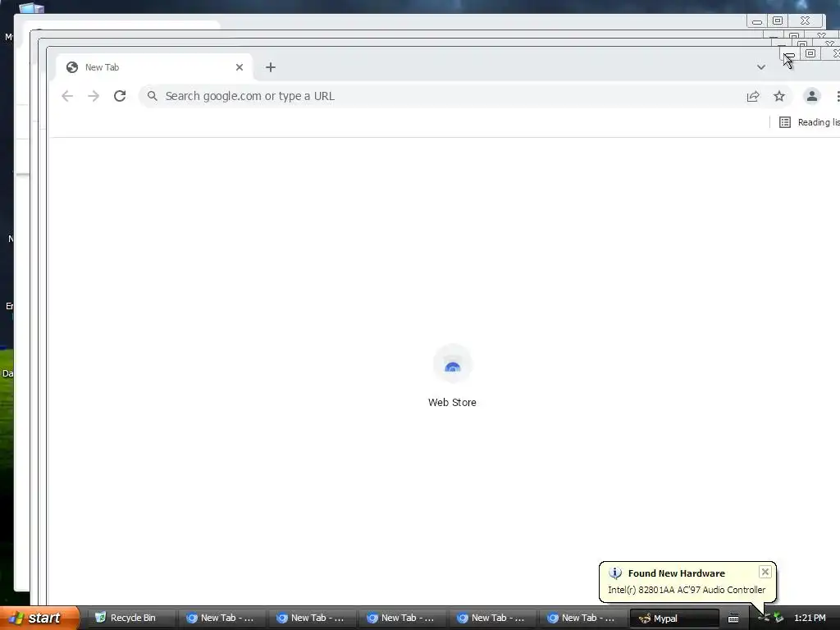This screenshot has height=630, width=840.
Task: Open the Windows start menu
Action: (40, 618)
